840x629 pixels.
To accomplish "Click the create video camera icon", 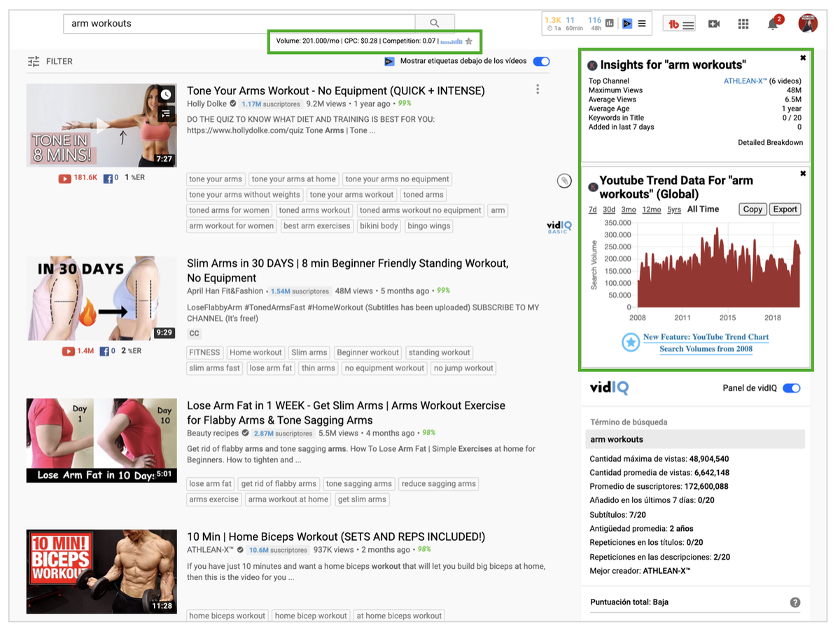I will (x=714, y=24).
